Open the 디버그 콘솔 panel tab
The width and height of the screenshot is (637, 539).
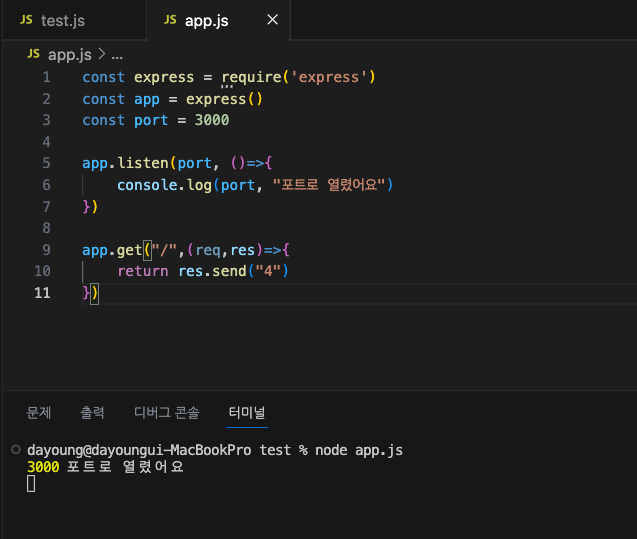point(167,413)
